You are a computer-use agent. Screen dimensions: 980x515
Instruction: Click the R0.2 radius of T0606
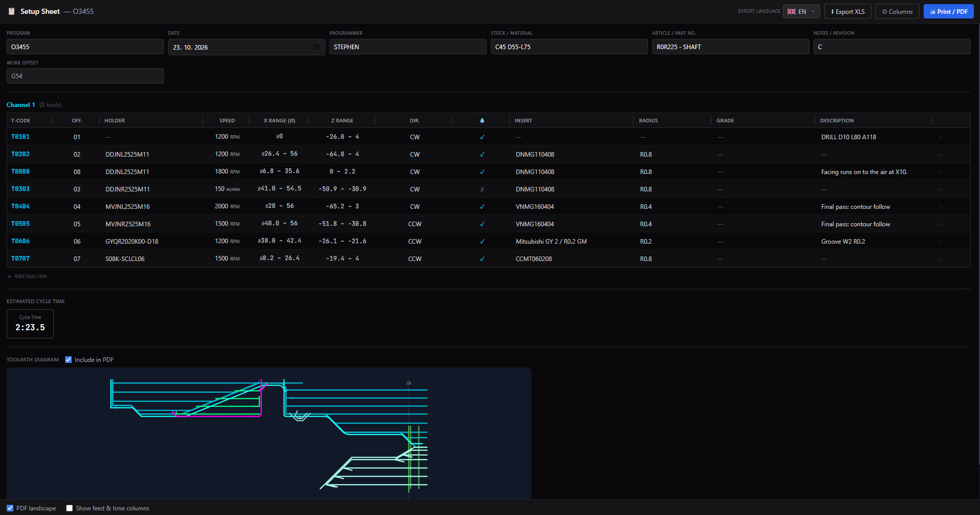pos(645,242)
